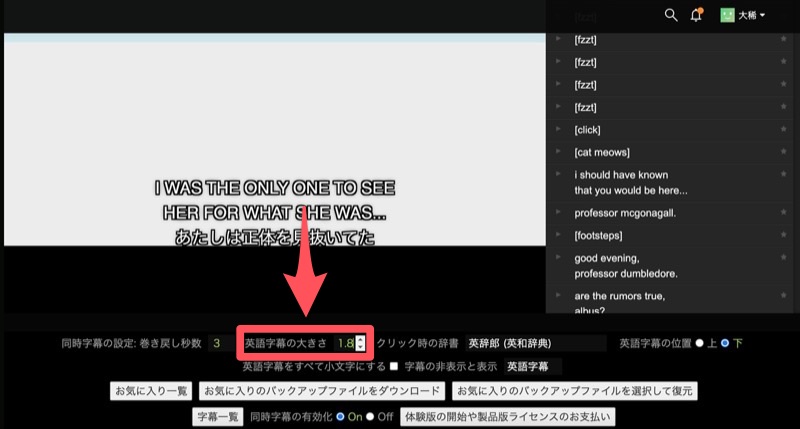Click the search magnifier icon
The height and width of the screenshot is (429, 800).
tap(671, 15)
